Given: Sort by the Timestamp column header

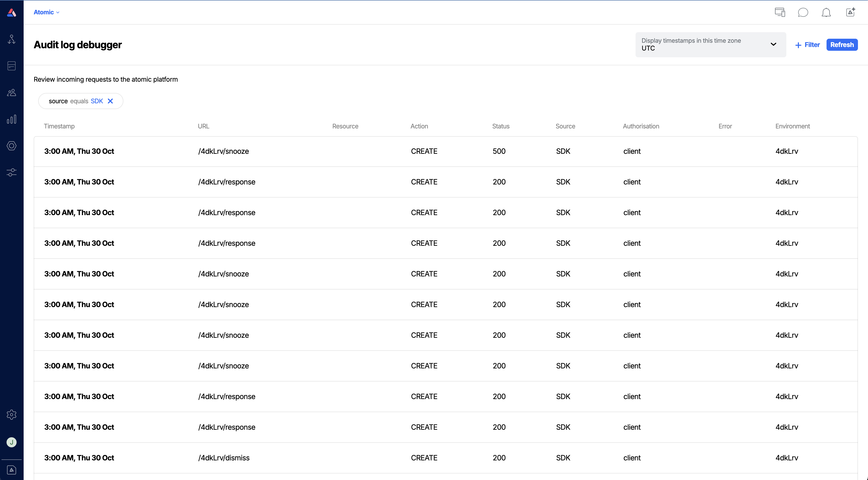Looking at the screenshot, I should [x=59, y=126].
